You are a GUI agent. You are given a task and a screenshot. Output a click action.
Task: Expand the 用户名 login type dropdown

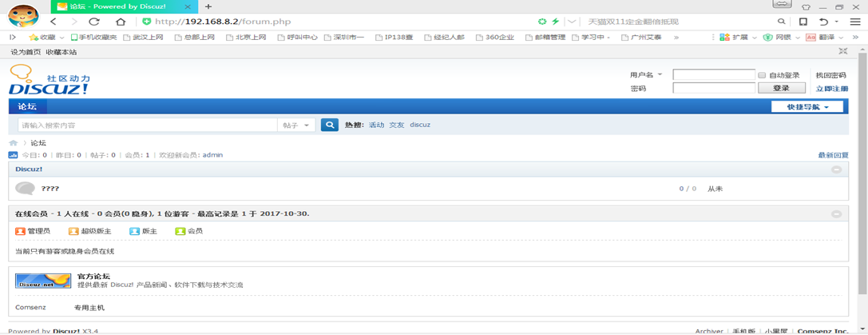coord(660,74)
